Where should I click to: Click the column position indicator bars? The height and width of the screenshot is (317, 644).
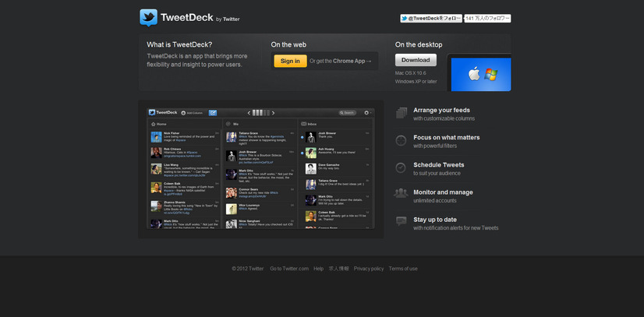tap(261, 113)
